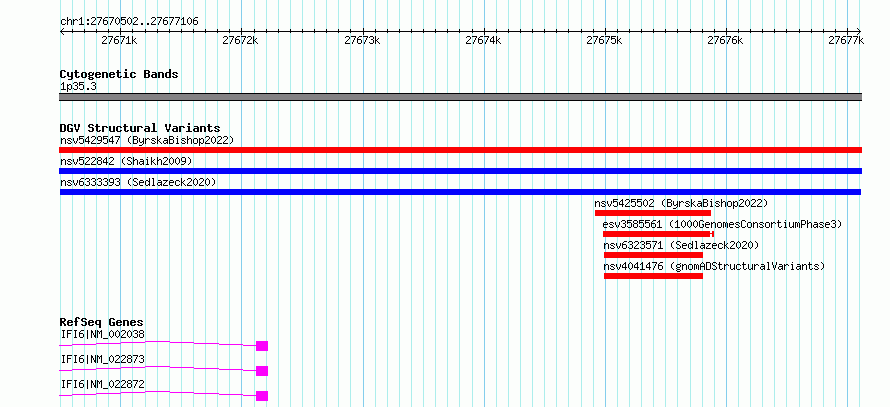The image size is (890, 407).
Task: Select the IFI6|NM_022872 gene label
Action: pos(103,384)
